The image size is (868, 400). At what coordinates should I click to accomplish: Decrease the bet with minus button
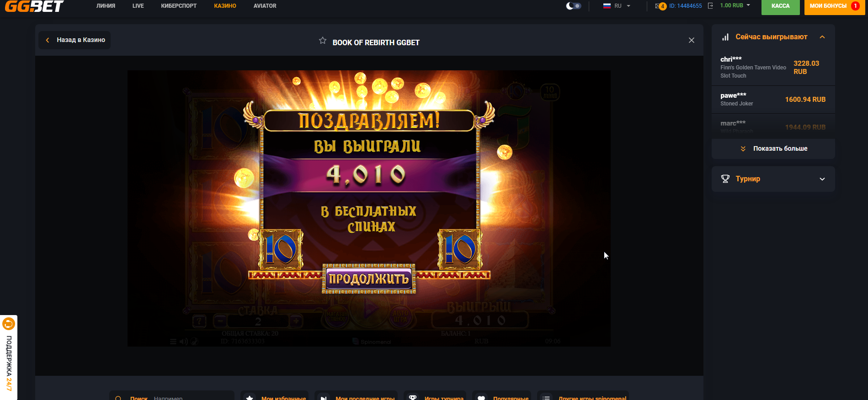coord(220,321)
